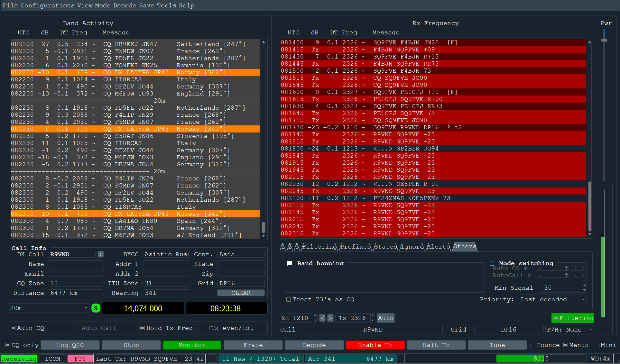Click the Pwr slider handle

point(604,40)
